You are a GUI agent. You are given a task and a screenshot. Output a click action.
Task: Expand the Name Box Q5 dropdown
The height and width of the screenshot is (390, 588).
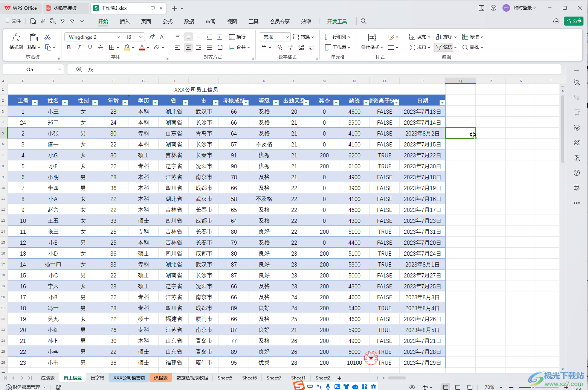pyautogui.click(x=59, y=69)
